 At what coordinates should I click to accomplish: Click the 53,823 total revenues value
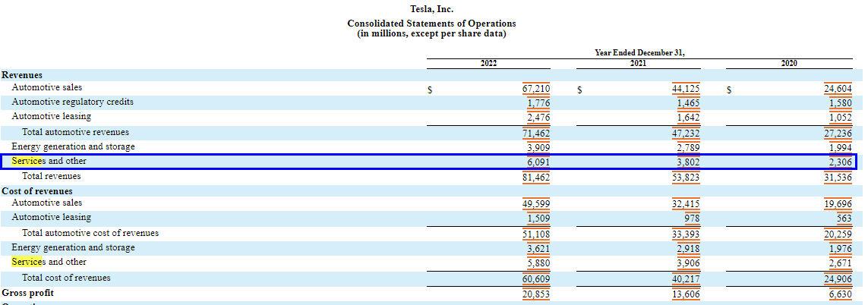click(x=686, y=177)
